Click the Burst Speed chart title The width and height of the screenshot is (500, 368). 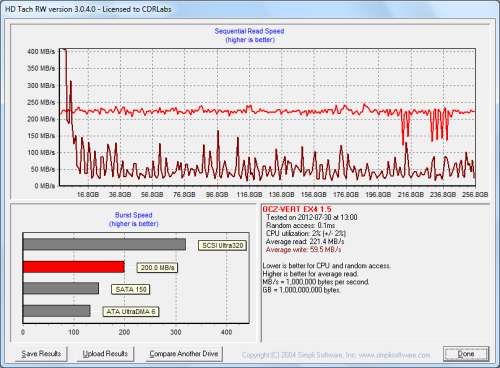pyautogui.click(x=134, y=215)
